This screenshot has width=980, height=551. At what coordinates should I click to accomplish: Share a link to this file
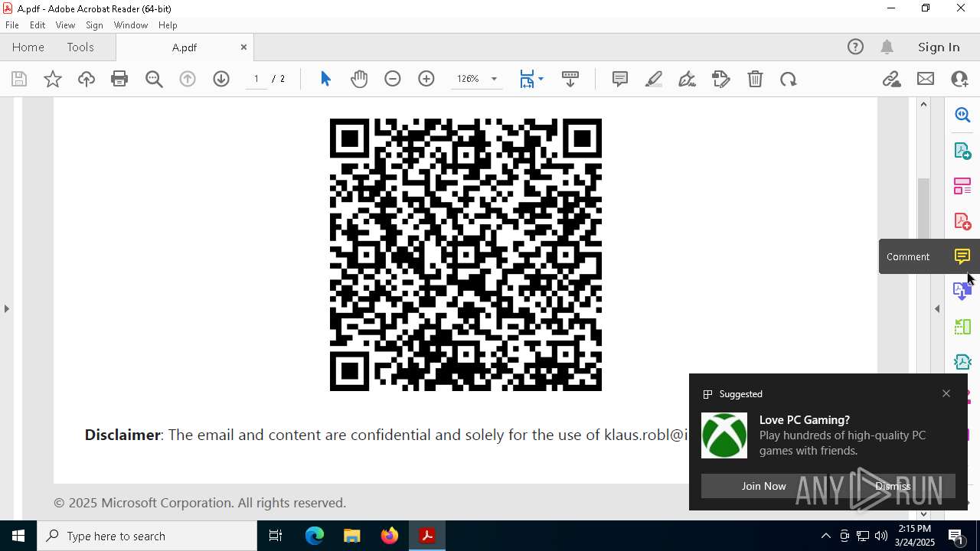[x=891, y=79]
